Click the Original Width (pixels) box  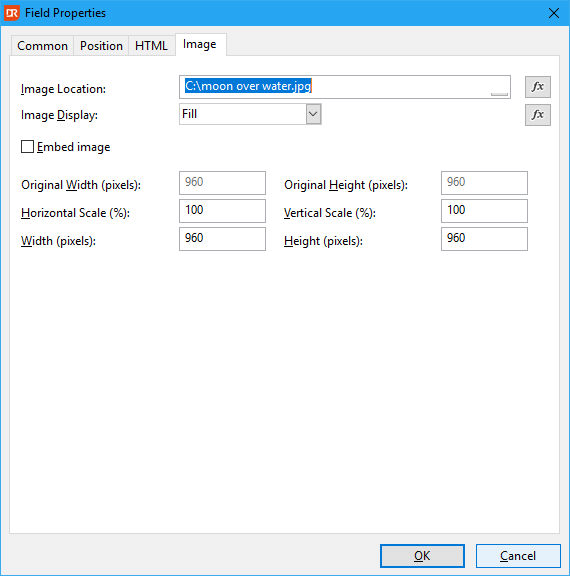coord(222,183)
